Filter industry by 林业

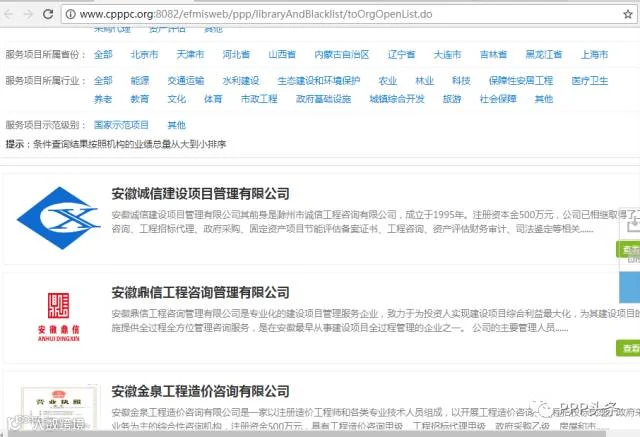tap(424, 80)
